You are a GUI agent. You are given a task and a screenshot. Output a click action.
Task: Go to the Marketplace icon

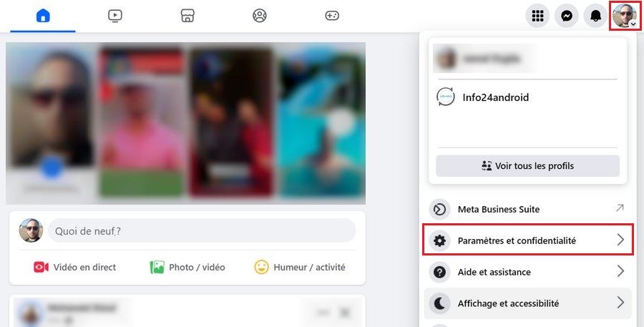pyautogui.click(x=187, y=16)
